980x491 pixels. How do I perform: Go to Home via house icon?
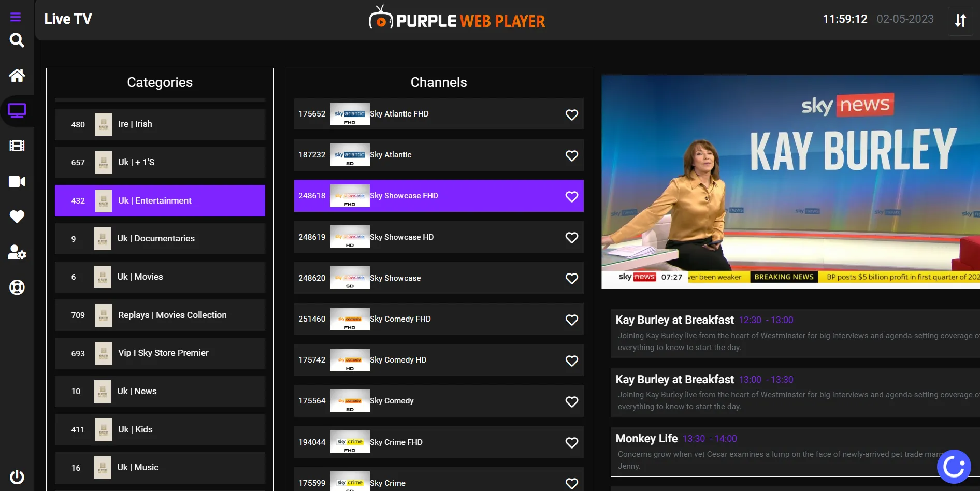click(17, 76)
